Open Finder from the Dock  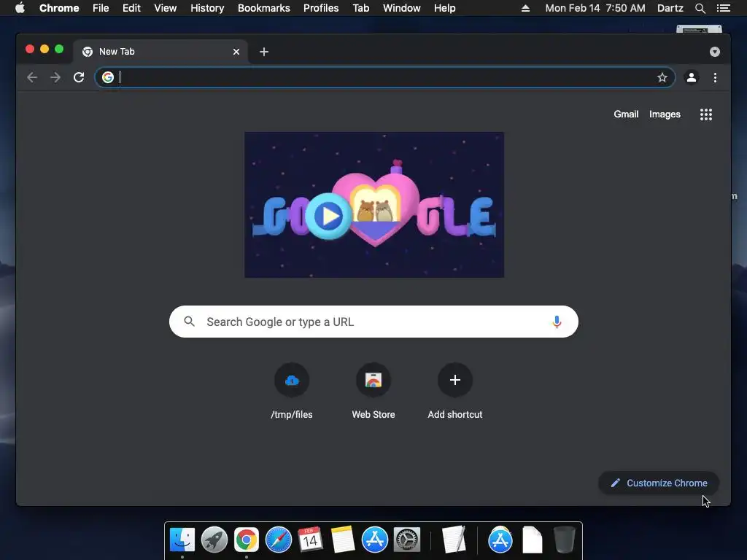(x=182, y=540)
